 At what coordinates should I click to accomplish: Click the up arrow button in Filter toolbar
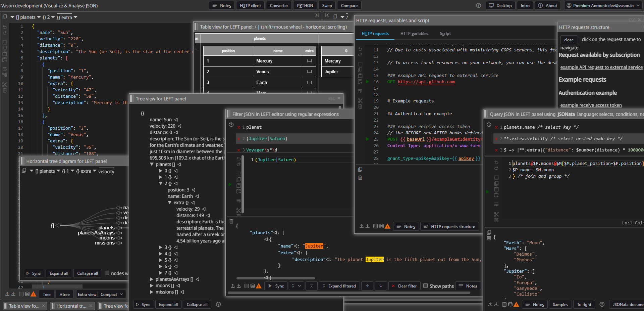click(x=367, y=286)
